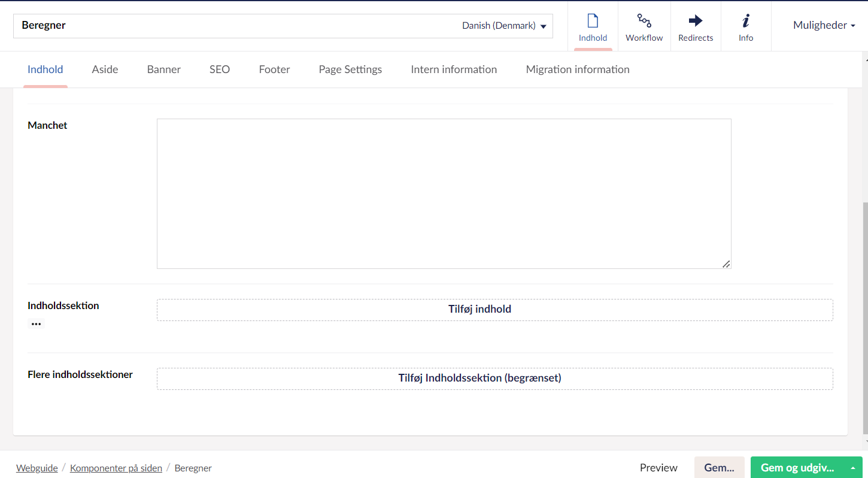Open the Page Settings tab
Screen dimensions: 868x478
[x=350, y=69]
